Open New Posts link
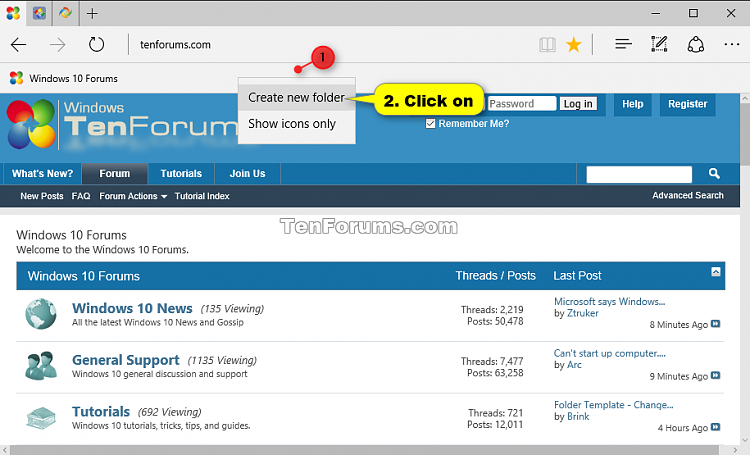 click(42, 196)
